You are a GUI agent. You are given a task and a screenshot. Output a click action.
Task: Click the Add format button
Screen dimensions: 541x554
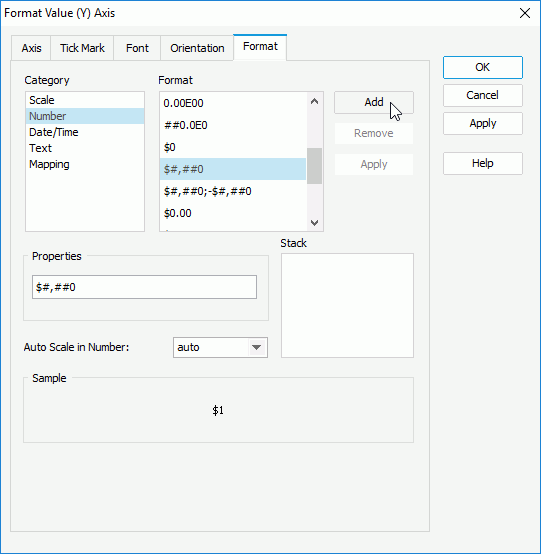tap(374, 102)
